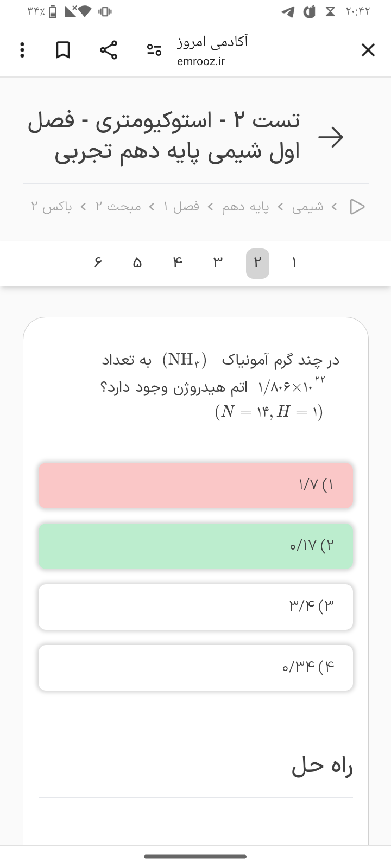Switch to question tab ۱
This screenshot has height=868, width=391.
click(294, 264)
